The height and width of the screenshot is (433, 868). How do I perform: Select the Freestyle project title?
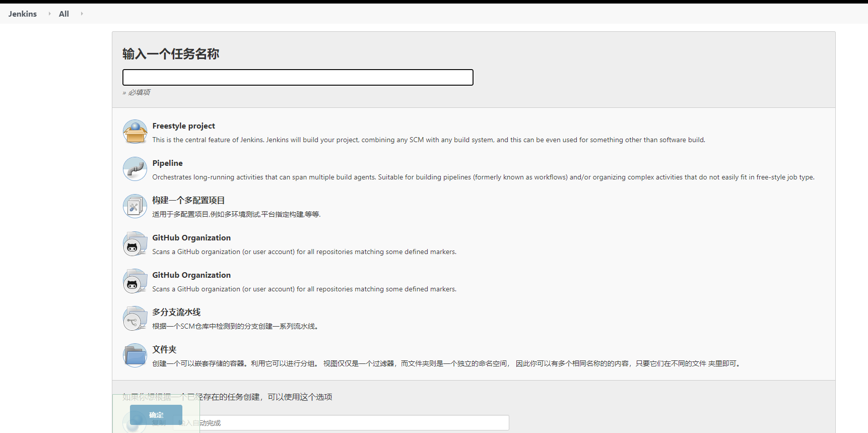(184, 126)
